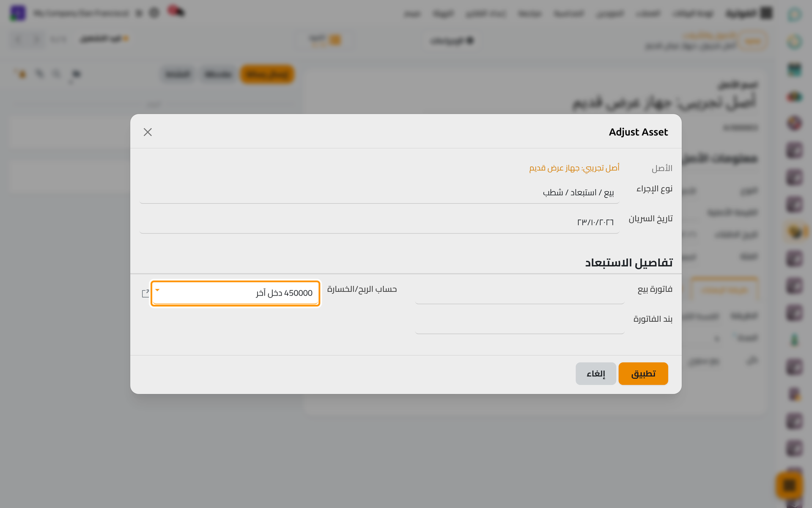The width and height of the screenshot is (812, 508).
Task: Expand the gain/loss account dropdown arrow
Action: click(x=157, y=290)
